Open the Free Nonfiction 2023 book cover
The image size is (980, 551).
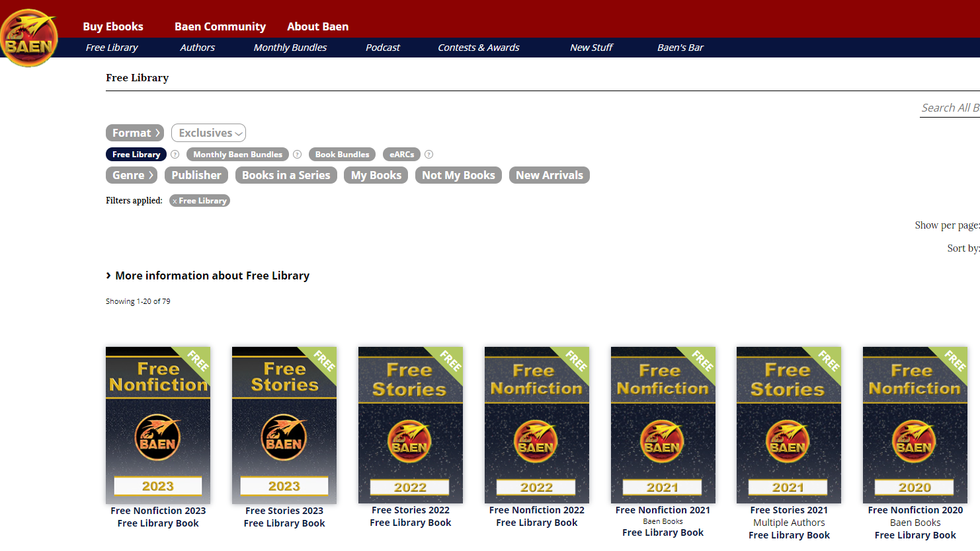click(x=158, y=425)
